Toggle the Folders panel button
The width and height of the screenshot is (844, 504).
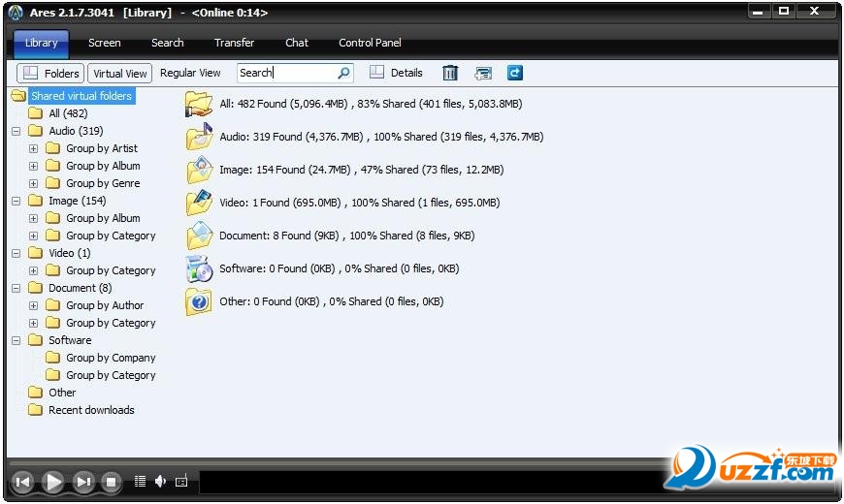click(x=50, y=73)
